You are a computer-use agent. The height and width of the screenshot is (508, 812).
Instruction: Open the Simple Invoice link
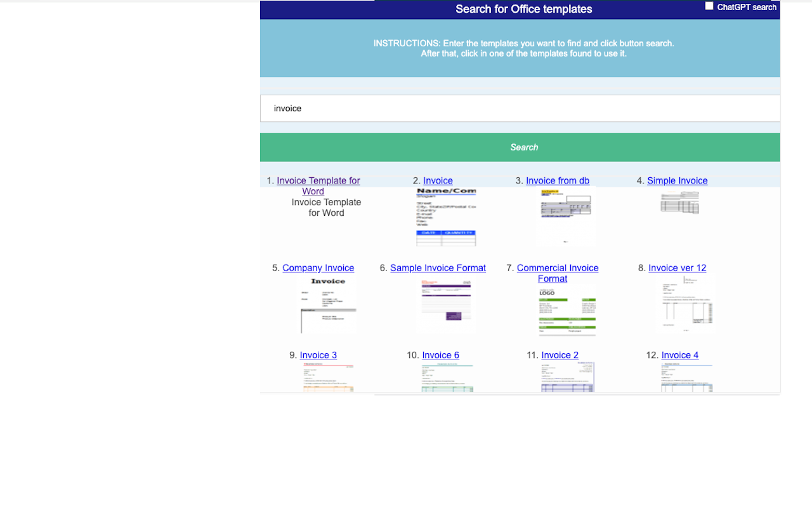coord(677,181)
